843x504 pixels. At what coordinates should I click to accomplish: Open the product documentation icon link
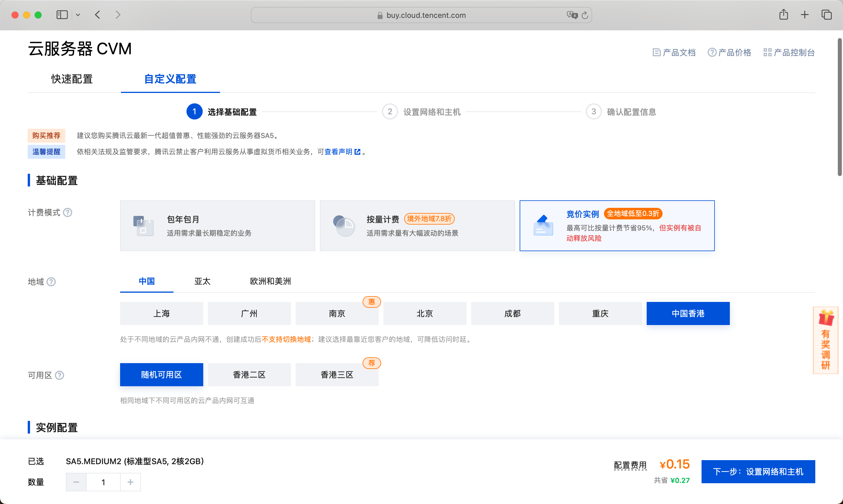pyautogui.click(x=657, y=53)
